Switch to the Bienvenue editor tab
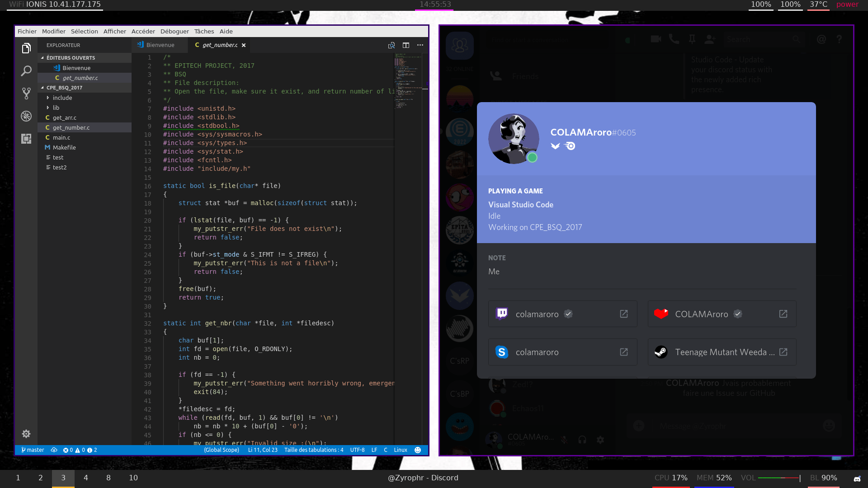The image size is (868, 488). pyautogui.click(x=160, y=45)
